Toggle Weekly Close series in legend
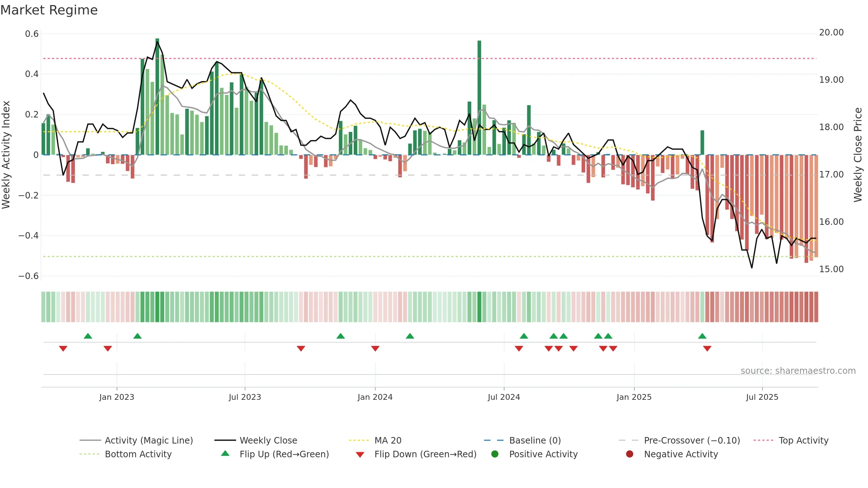 pos(256,440)
